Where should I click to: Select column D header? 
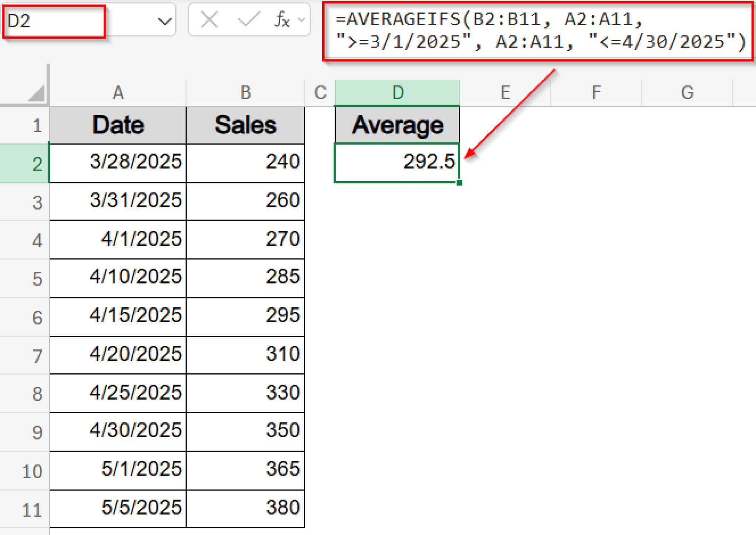coord(397,92)
